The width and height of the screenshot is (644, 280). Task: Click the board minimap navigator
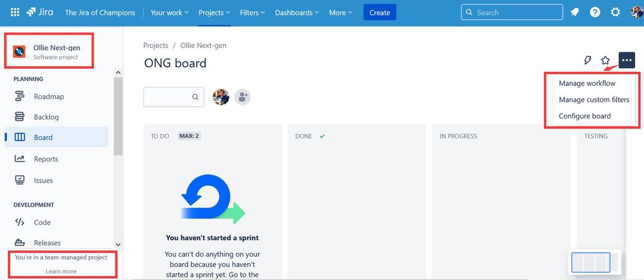pyautogui.click(x=594, y=263)
